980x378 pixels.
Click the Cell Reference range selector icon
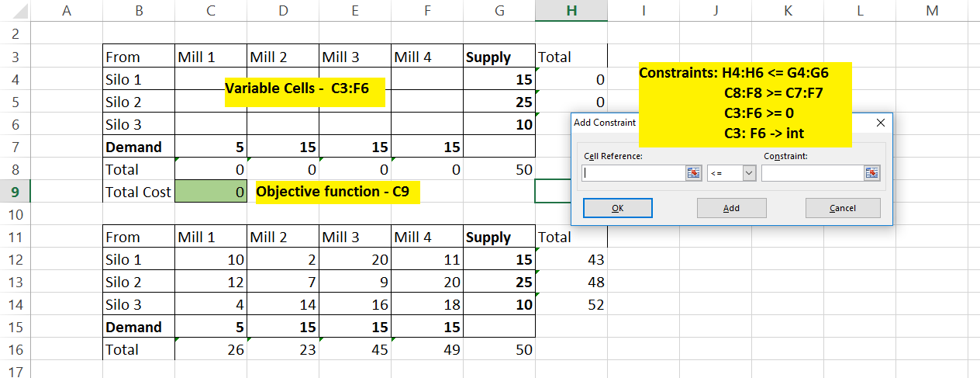click(x=693, y=173)
